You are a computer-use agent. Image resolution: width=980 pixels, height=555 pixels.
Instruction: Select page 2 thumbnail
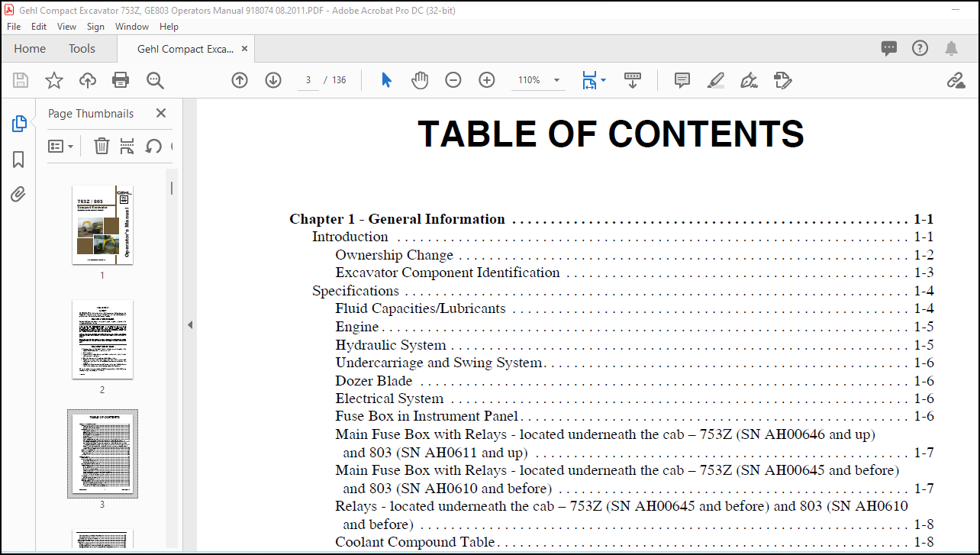click(x=102, y=340)
